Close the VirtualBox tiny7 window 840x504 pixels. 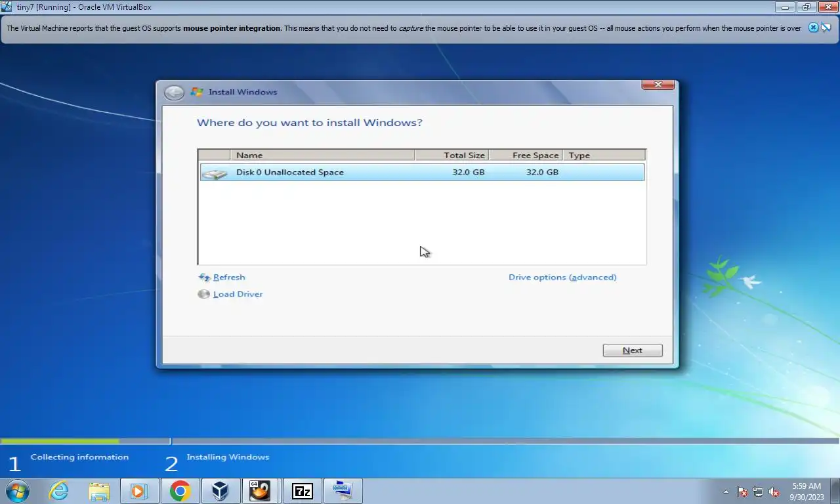[x=827, y=7]
